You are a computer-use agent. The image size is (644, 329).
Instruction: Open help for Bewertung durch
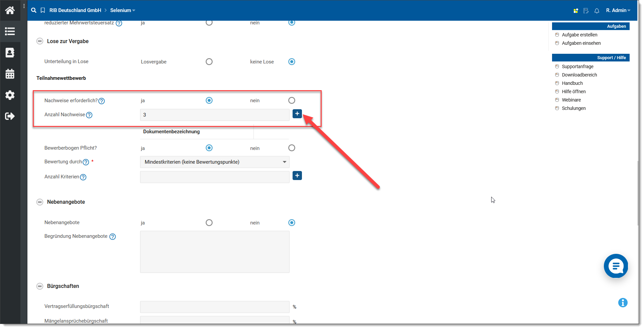[x=86, y=162]
